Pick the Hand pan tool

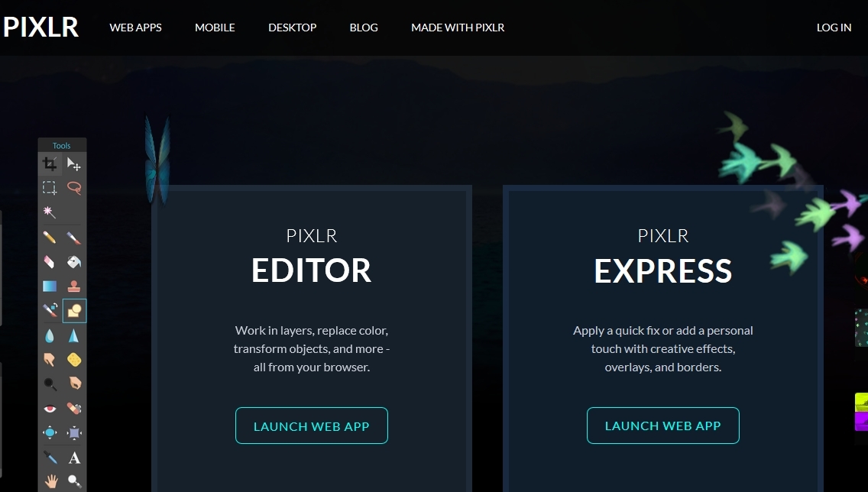[50, 481]
